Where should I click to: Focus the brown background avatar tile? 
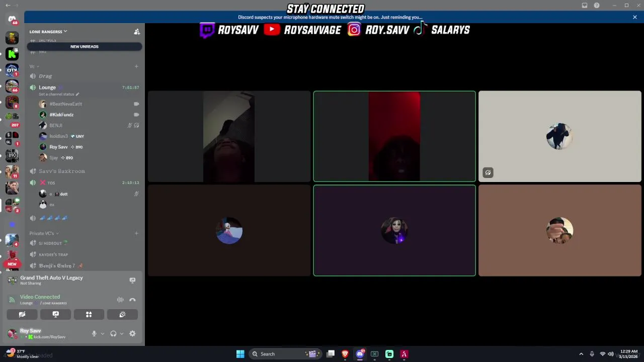pos(560,230)
